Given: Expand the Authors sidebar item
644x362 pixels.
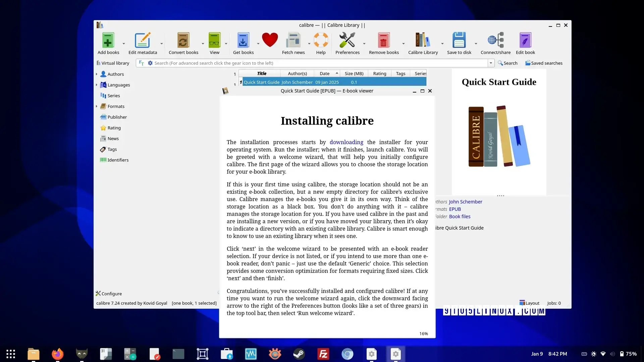Looking at the screenshot, I should (x=97, y=74).
